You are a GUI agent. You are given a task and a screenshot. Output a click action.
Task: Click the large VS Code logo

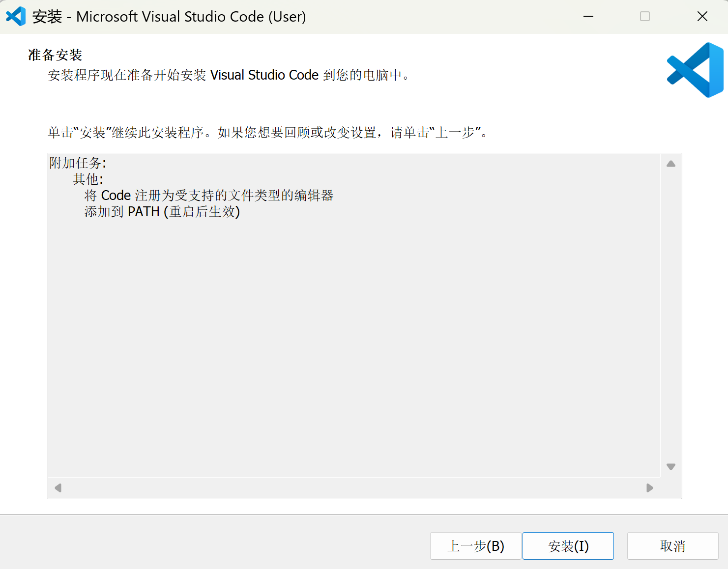click(695, 70)
